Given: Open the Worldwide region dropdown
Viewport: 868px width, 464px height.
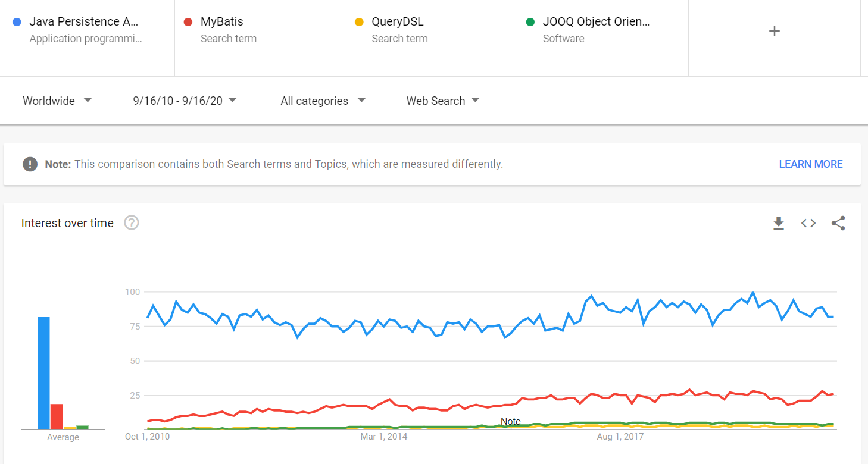Looking at the screenshot, I should 57,101.
